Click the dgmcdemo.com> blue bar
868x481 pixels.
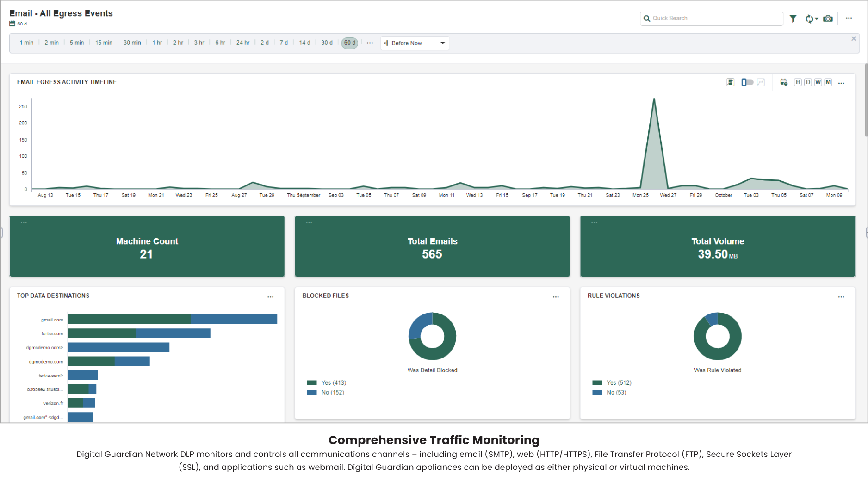coord(118,347)
